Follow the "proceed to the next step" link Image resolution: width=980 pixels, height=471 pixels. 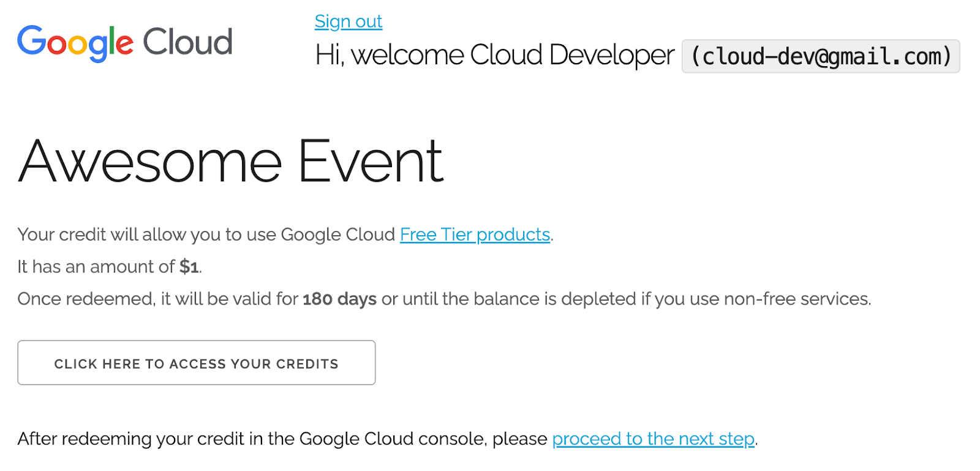pos(653,439)
